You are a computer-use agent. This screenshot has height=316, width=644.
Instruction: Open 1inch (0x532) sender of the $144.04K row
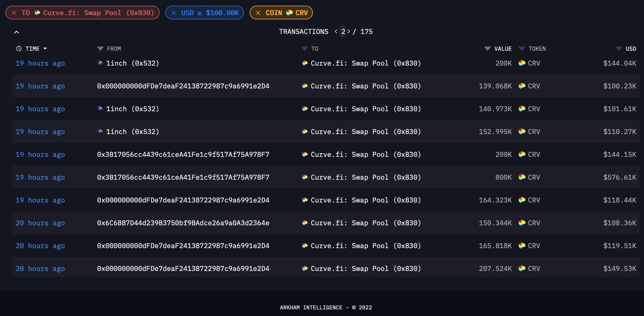click(132, 63)
